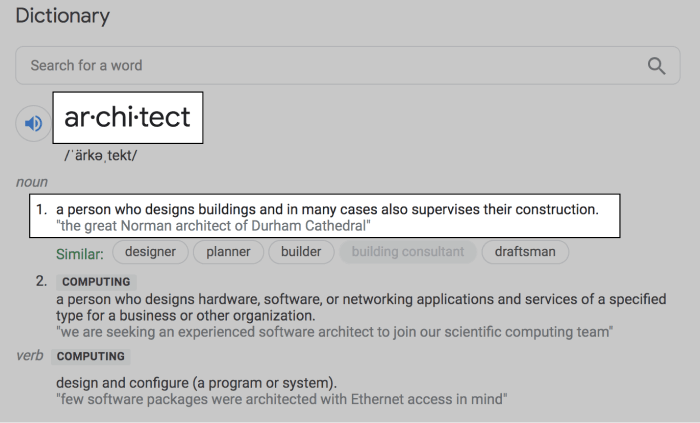Screen dimensions: 700x423
Task: Click the software architect example sentence
Action: [334, 331]
